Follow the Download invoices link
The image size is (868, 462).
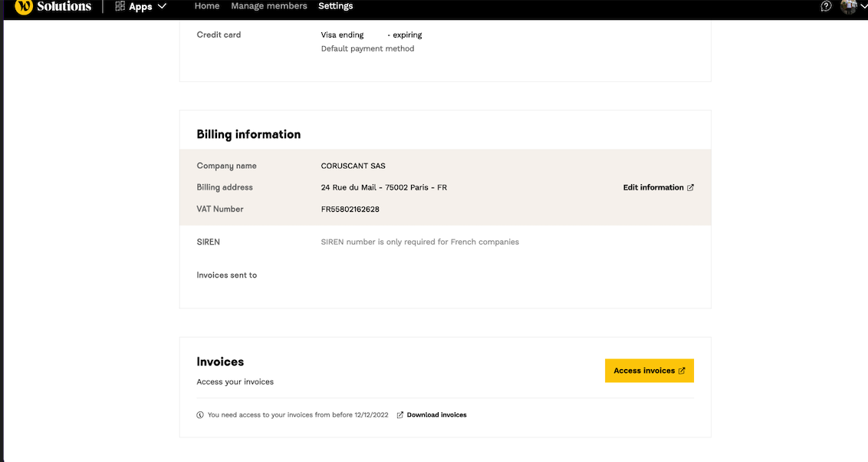[436, 415]
